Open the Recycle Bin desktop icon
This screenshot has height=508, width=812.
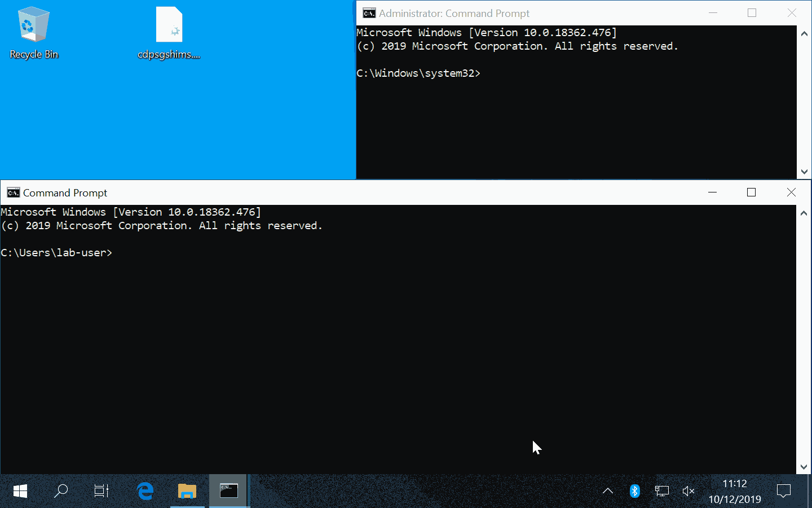point(34,33)
